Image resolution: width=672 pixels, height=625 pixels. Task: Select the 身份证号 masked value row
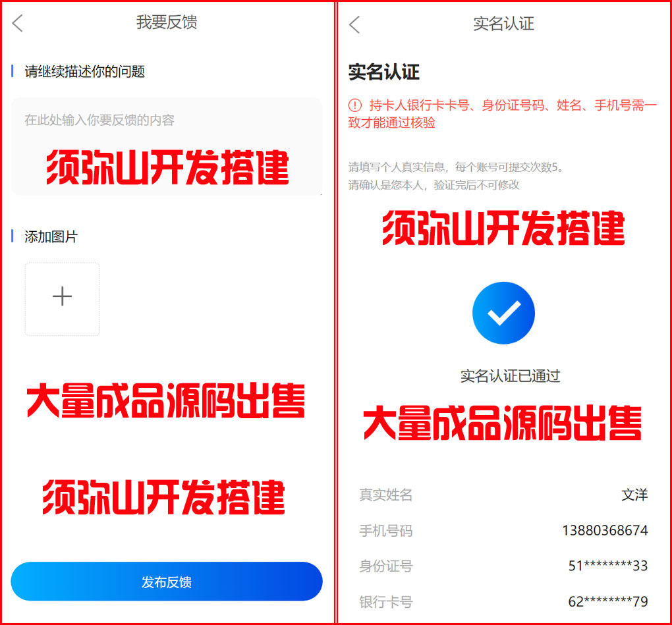coord(503,566)
